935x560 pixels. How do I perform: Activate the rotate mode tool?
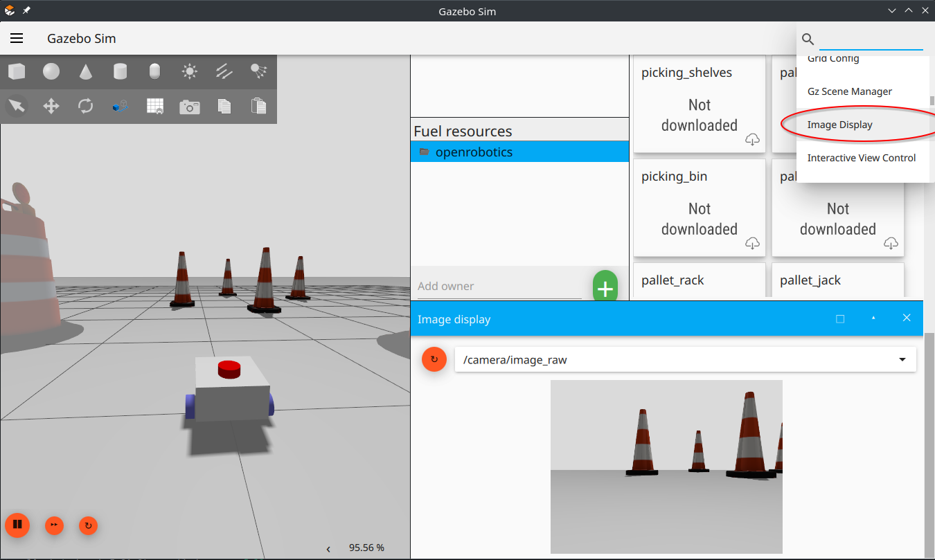[86, 106]
